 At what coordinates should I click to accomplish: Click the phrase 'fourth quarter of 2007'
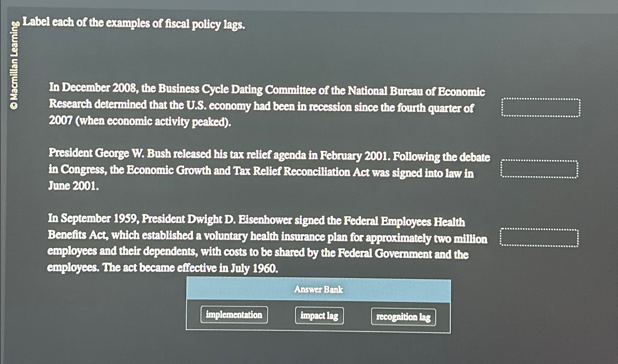(x=436, y=108)
